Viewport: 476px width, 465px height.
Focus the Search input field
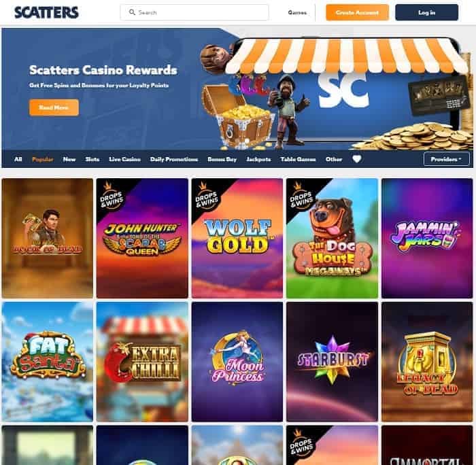tap(194, 12)
